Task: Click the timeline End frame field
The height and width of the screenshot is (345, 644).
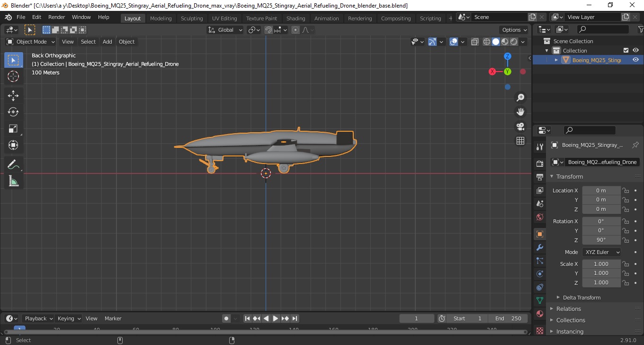Action: point(508,318)
